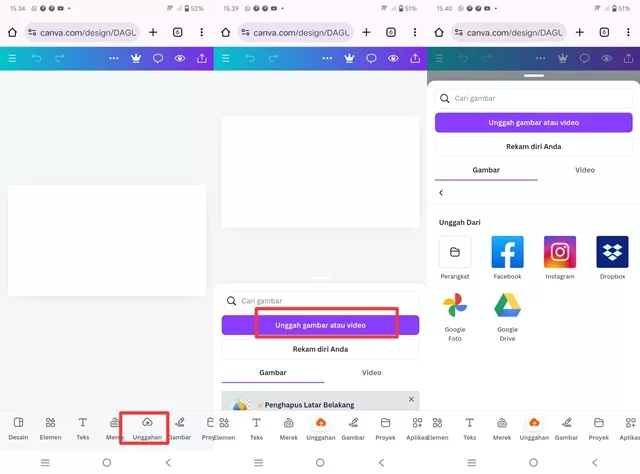This screenshot has height=474, width=640.
Task: Open new browser tab in right phone
Action: [580, 32]
